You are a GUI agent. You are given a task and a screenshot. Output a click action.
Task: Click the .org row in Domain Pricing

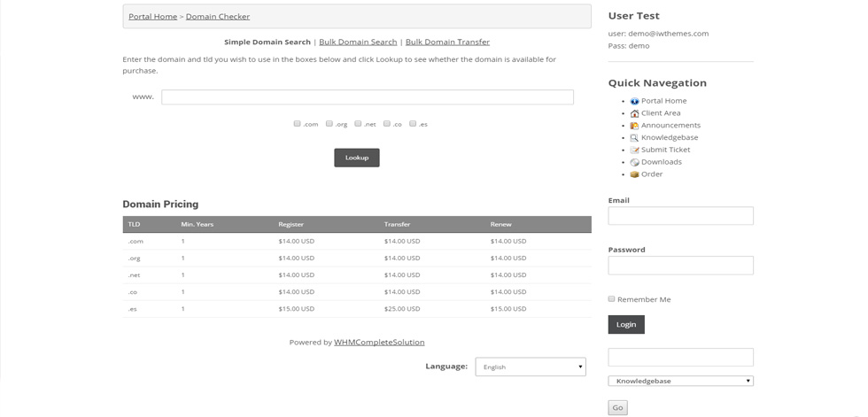356,259
